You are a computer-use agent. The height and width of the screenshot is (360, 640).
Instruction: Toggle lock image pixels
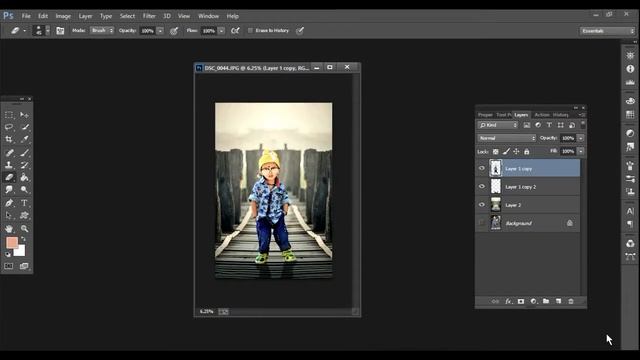[506, 151]
